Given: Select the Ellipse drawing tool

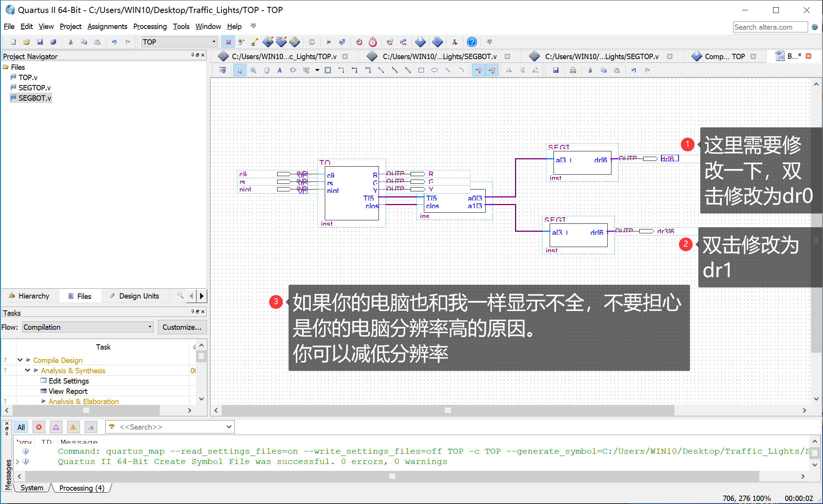Looking at the screenshot, I should pyautogui.click(x=435, y=70).
